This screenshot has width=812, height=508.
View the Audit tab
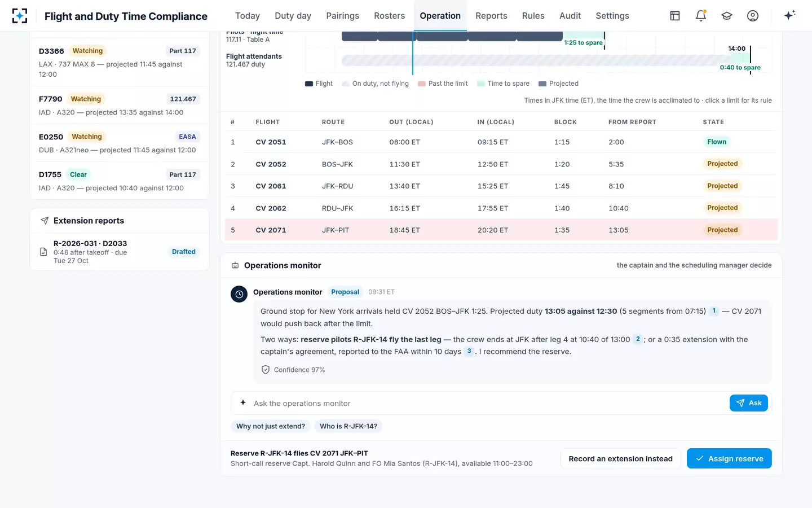pyautogui.click(x=570, y=16)
